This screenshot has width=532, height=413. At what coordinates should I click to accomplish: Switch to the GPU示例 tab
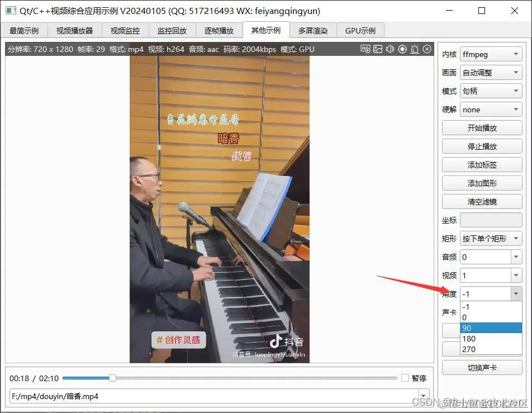coord(360,30)
